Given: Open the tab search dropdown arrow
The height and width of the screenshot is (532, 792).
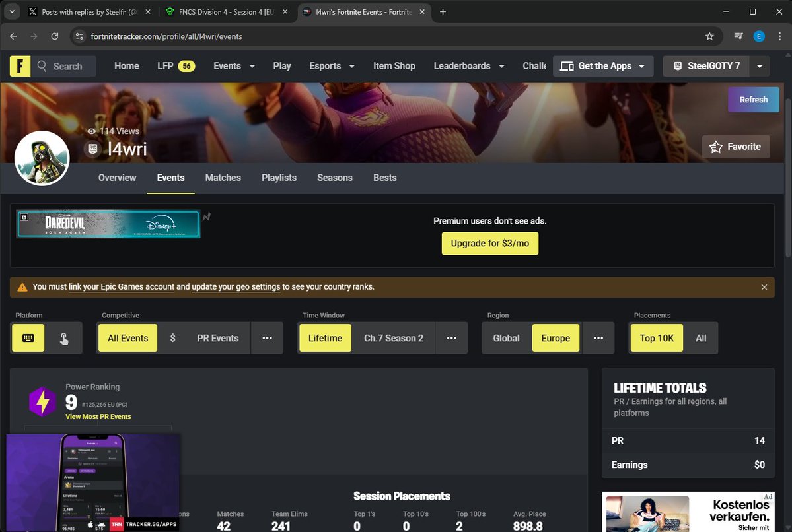Looking at the screenshot, I should pos(12,12).
